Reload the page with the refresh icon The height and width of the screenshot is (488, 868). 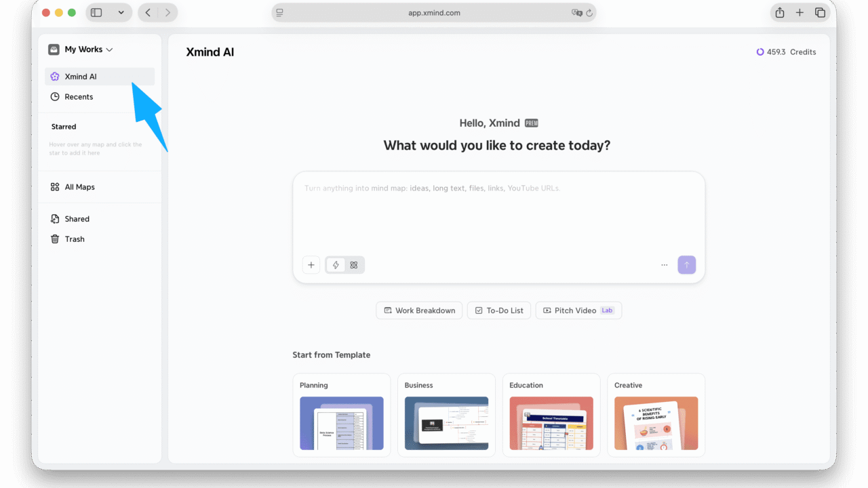(x=589, y=12)
